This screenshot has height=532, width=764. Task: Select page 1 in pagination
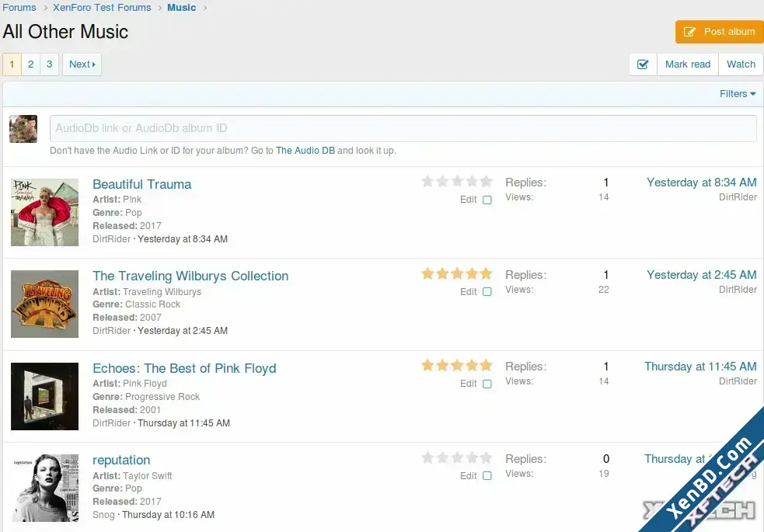12,64
